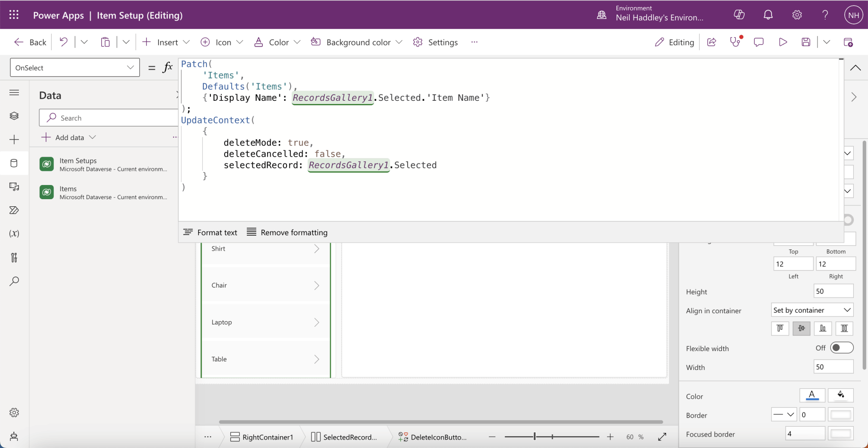This screenshot has height=448, width=868.
Task: Toggle the Flexible width switch
Action: click(842, 348)
